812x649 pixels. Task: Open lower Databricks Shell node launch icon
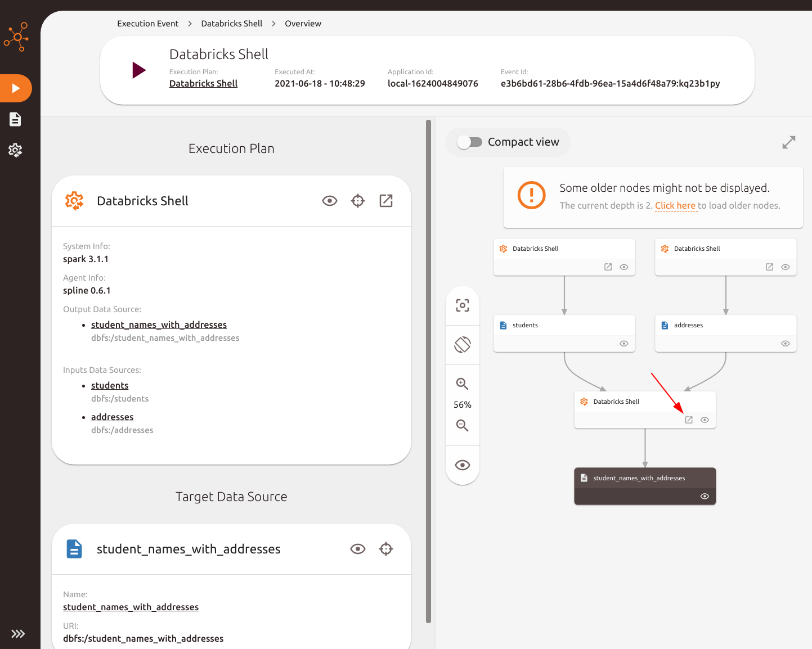[689, 420]
